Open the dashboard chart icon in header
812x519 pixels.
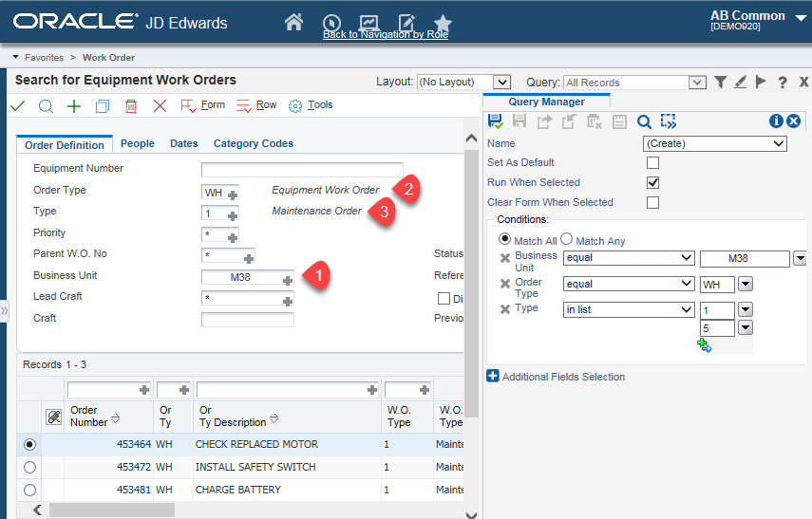click(x=369, y=22)
